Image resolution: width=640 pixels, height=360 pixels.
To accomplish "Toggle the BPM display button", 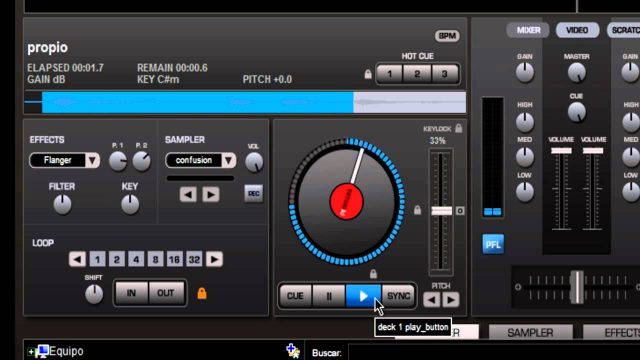I will 447,36.
